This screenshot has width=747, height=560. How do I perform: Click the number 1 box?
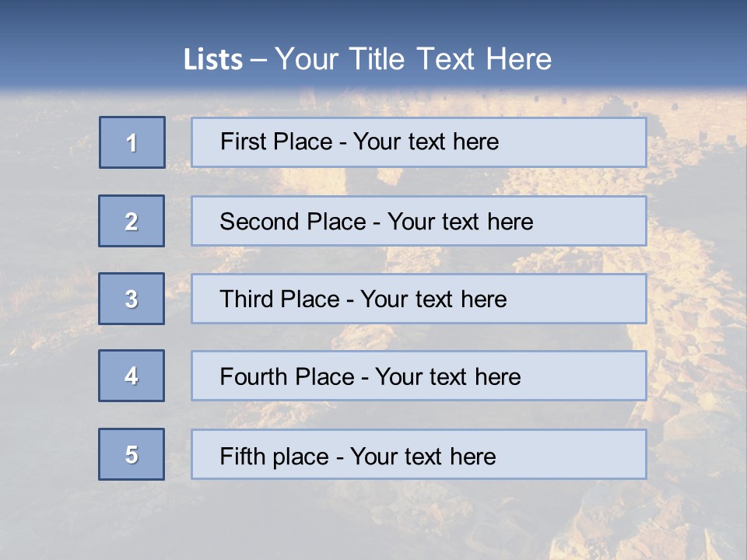(x=132, y=142)
